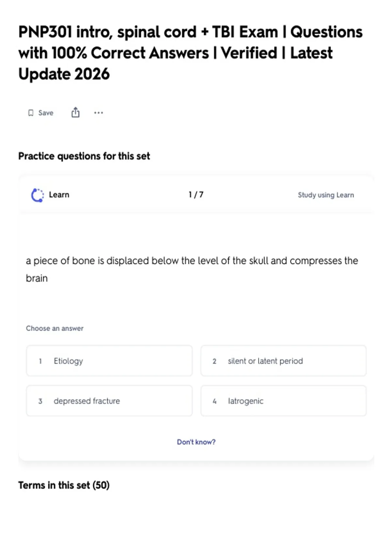
Task: Click the Learn circular logo icon
Action: [x=37, y=195]
